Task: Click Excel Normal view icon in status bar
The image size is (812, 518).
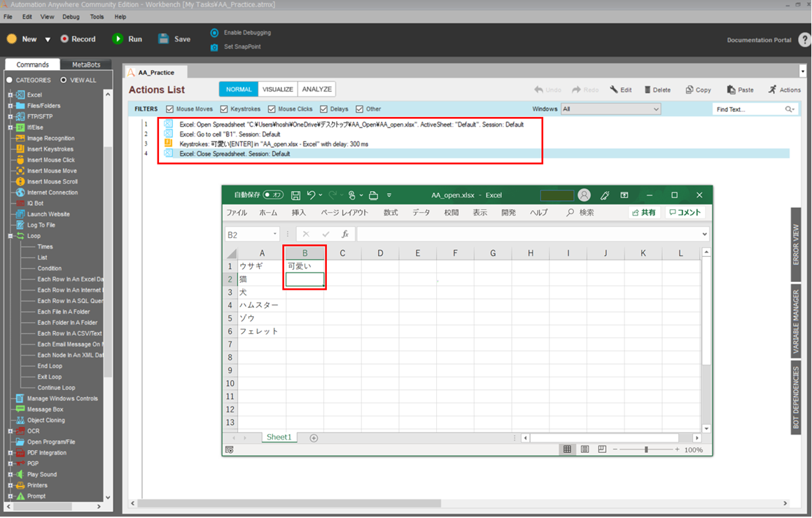Action: click(x=568, y=449)
